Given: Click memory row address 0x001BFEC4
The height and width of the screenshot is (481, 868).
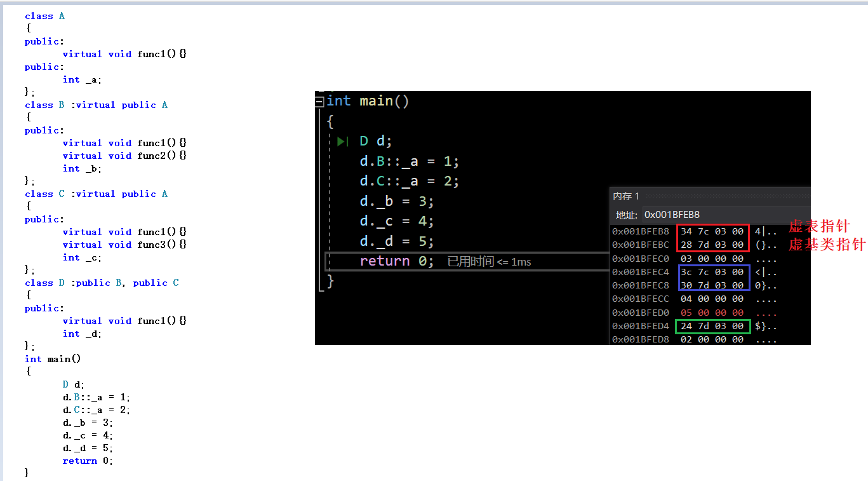Looking at the screenshot, I should coord(641,272).
